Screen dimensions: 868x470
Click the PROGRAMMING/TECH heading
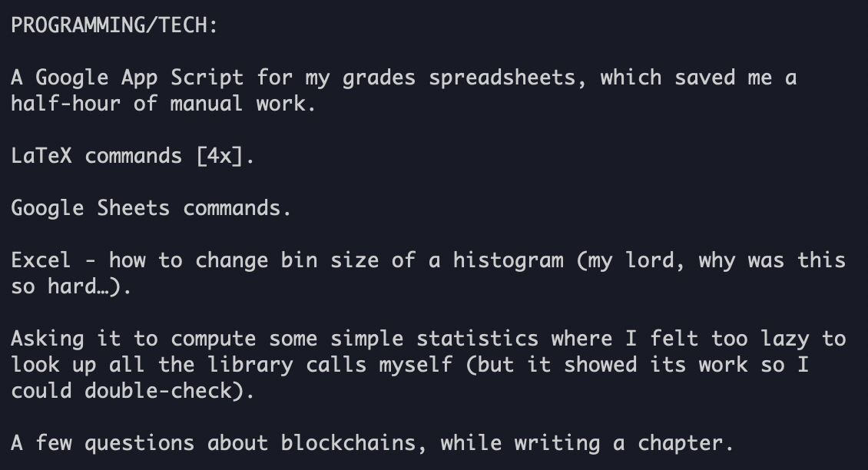pyautogui.click(x=114, y=25)
